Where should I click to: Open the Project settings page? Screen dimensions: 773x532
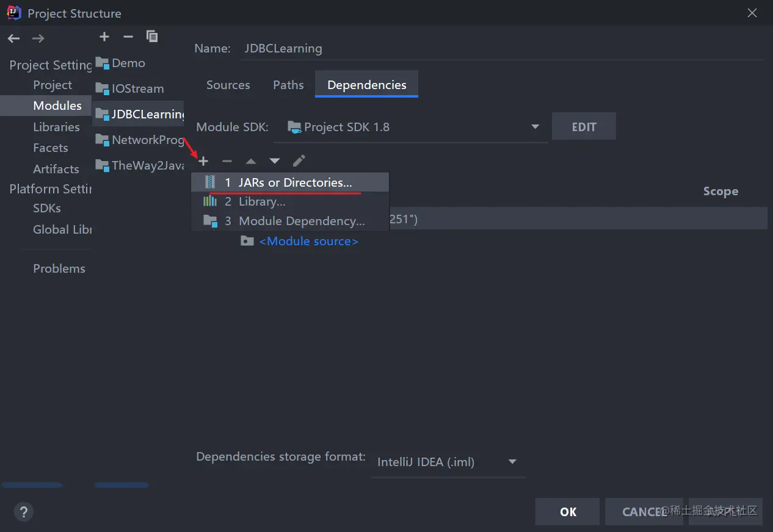(53, 85)
